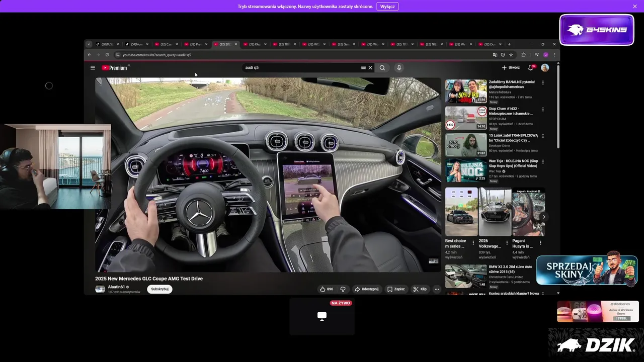The height and width of the screenshot is (362, 644).
Task: Share video via Udostępnij button
Action: pyautogui.click(x=366, y=289)
